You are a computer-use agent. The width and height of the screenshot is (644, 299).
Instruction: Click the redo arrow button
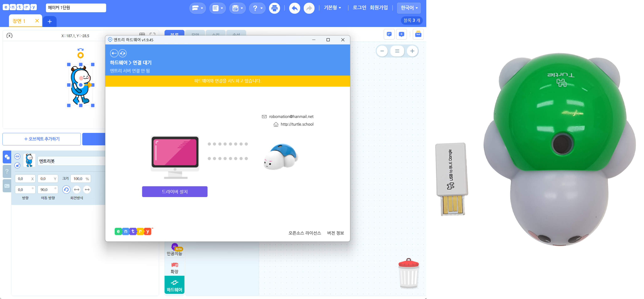click(x=309, y=8)
